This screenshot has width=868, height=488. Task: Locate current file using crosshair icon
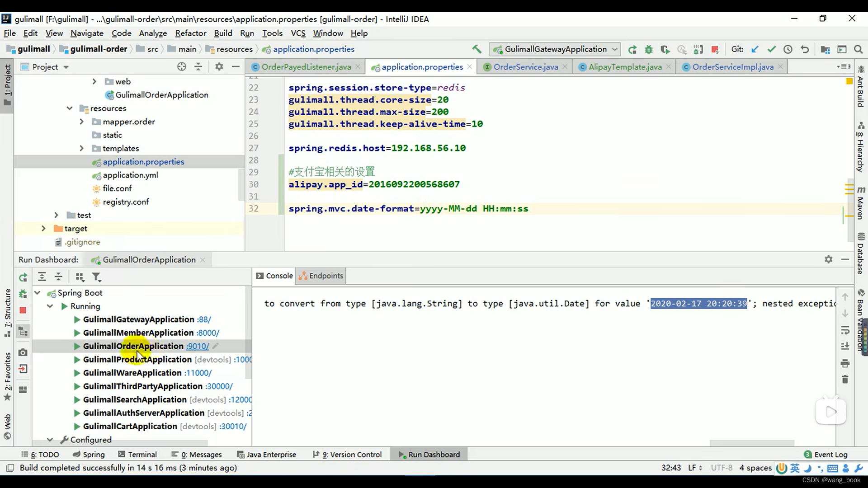[182, 67]
